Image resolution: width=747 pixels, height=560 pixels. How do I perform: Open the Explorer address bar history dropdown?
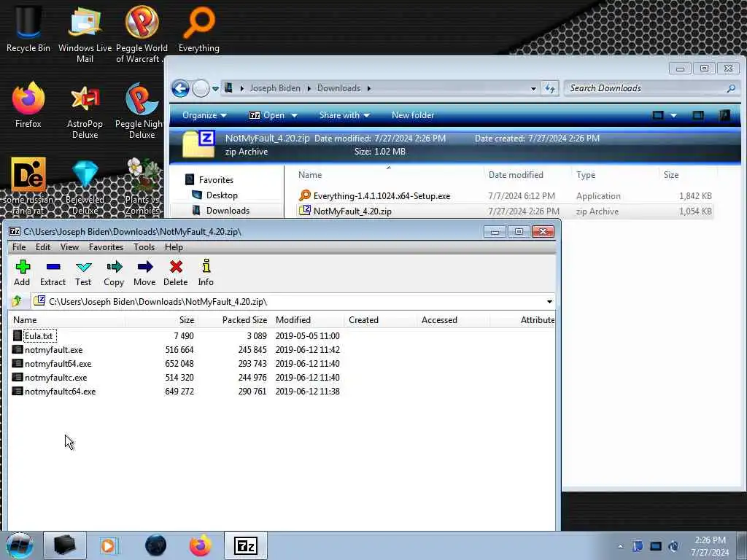[533, 88]
